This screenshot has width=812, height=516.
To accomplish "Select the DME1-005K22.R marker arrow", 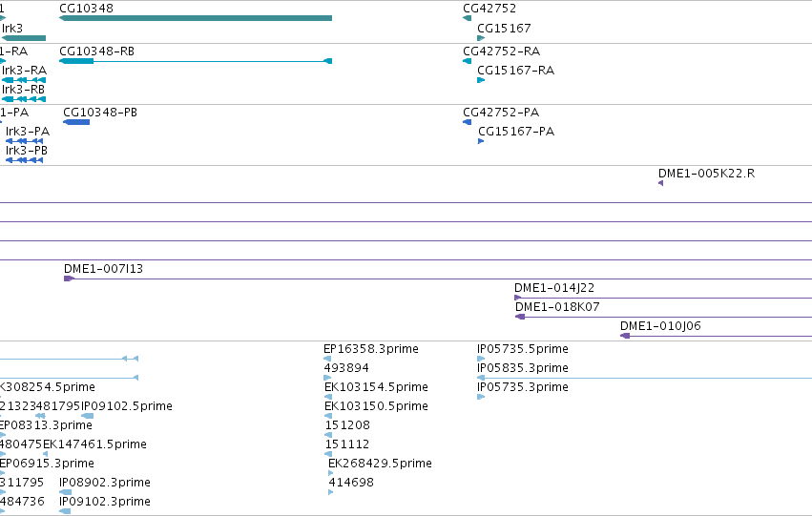I will pos(661,183).
